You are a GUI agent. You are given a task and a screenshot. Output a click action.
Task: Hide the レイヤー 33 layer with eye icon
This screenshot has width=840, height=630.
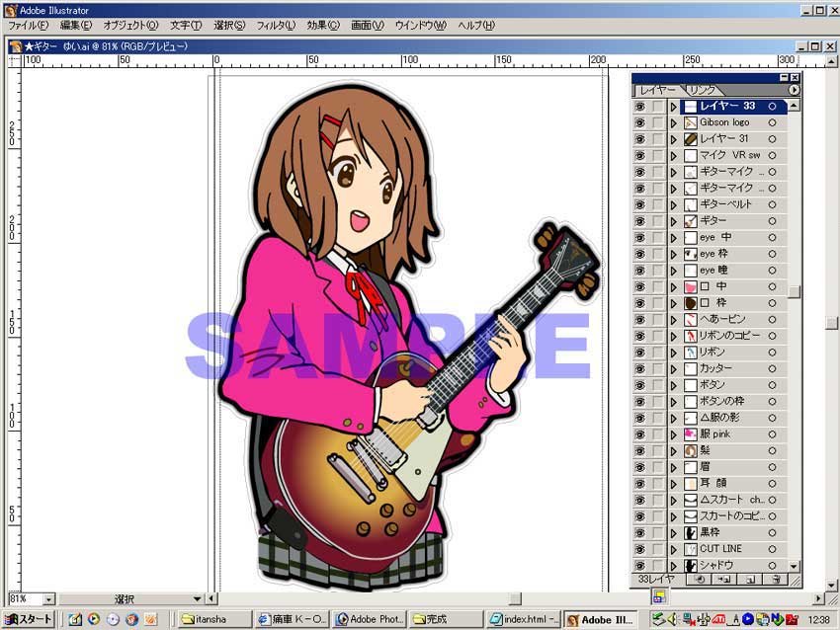[639, 107]
